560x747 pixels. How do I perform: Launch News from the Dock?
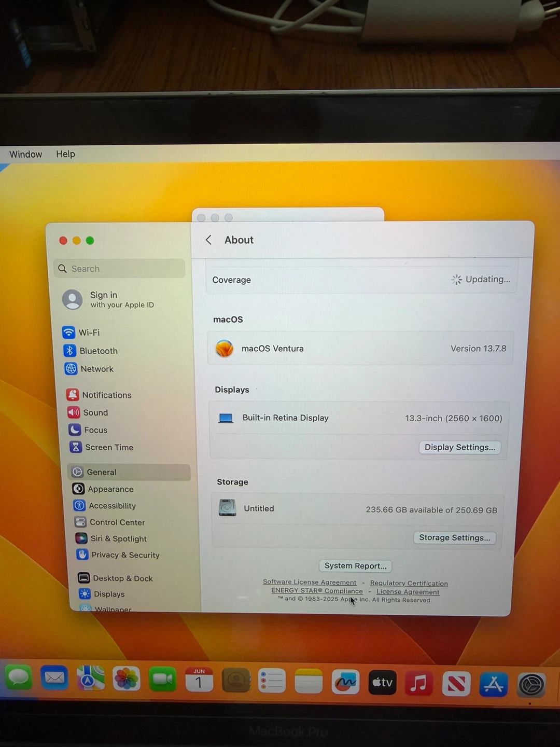coord(456,684)
